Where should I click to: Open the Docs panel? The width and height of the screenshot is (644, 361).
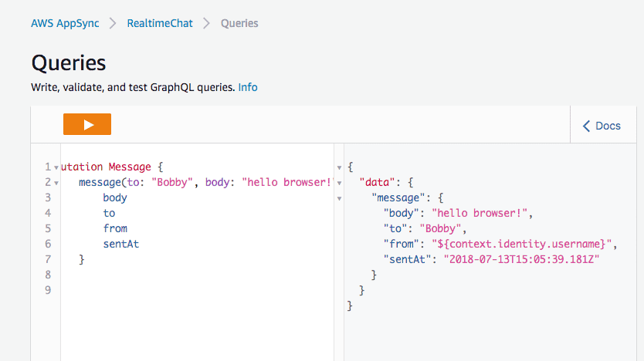601,126
